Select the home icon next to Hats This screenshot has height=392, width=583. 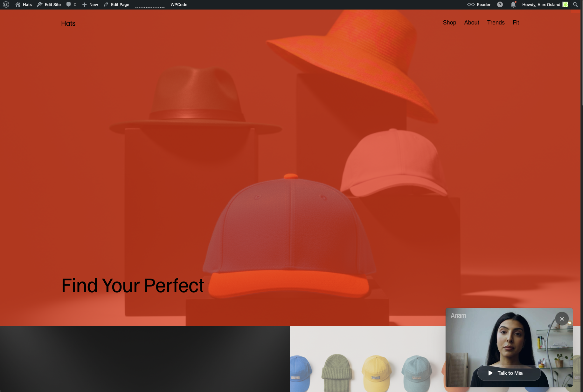click(18, 4)
